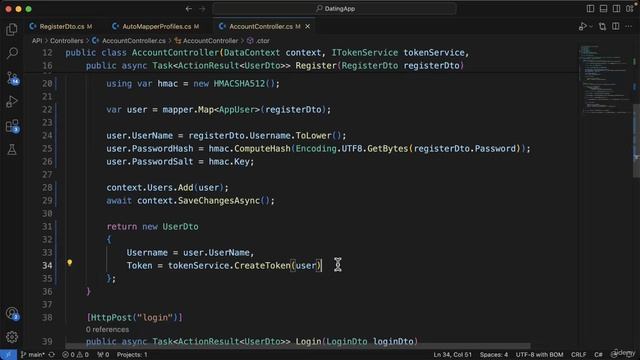Click the sticky scroll AccountController class line

267,53
